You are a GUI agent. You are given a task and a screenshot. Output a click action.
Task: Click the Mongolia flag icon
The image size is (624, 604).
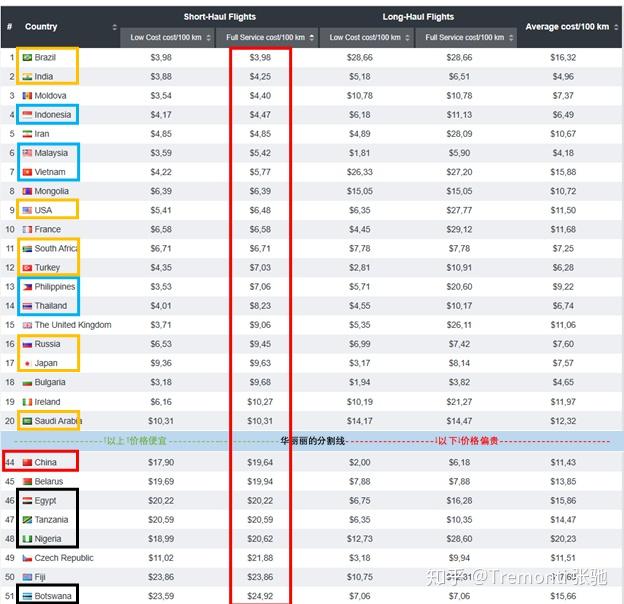click(x=27, y=191)
